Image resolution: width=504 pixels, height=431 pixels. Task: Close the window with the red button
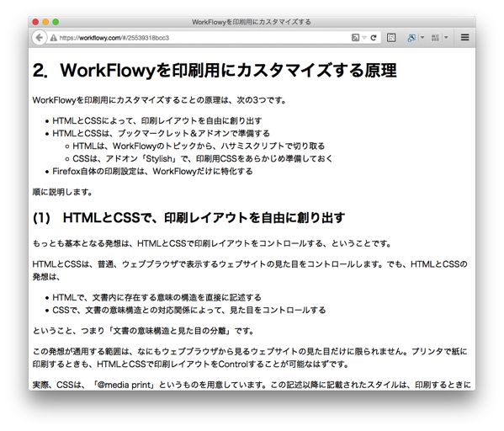(x=35, y=22)
